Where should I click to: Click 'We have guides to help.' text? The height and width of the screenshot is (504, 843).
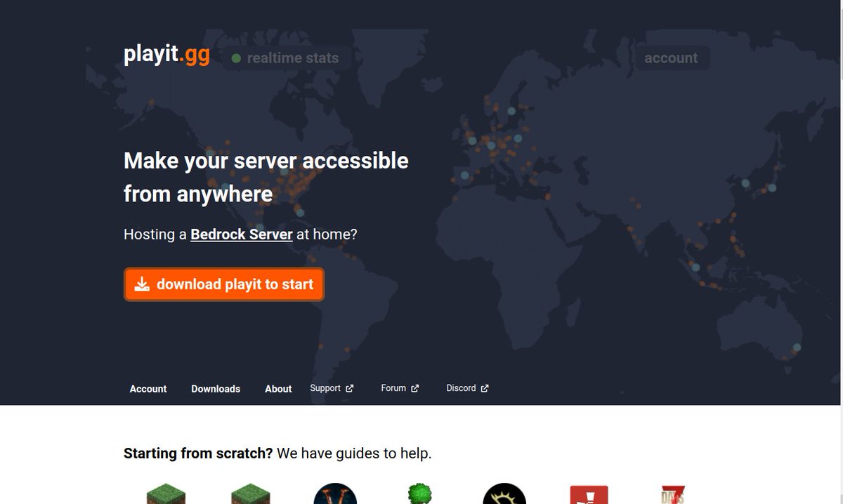354,453
